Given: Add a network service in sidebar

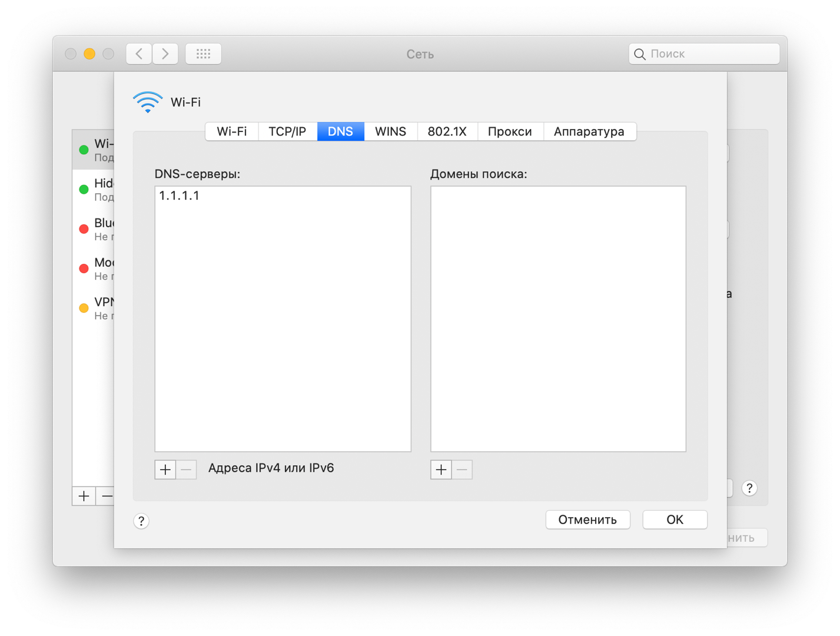Looking at the screenshot, I should (84, 496).
